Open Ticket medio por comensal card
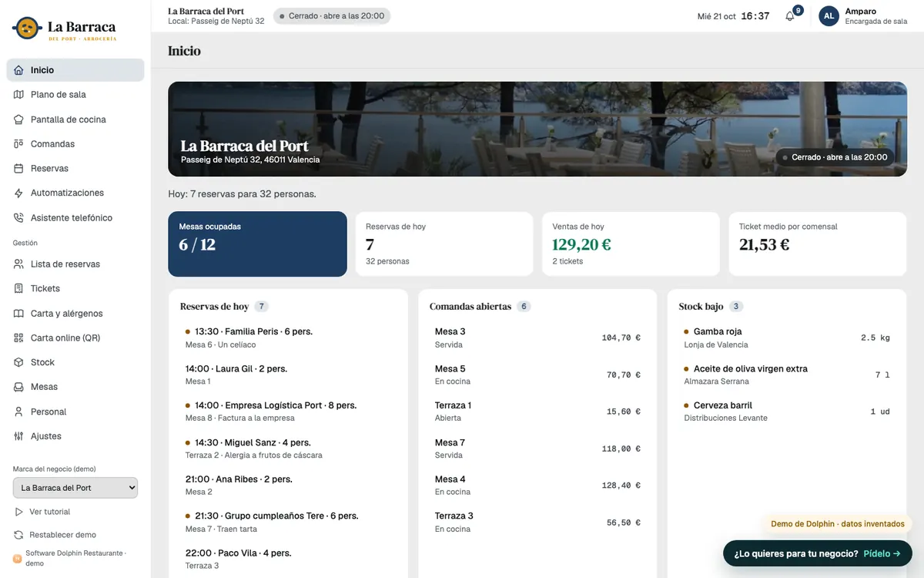The height and width of the screenshot is (578, 924). click(818, 244)
